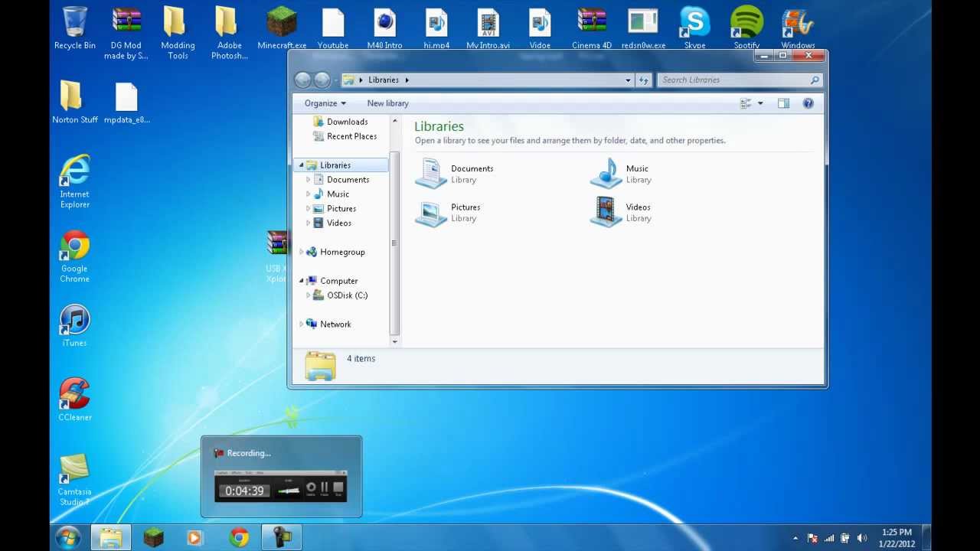Expand the Homegroup tree node
Viewport: 980px width, 551px height.
[x=301, y=252]
